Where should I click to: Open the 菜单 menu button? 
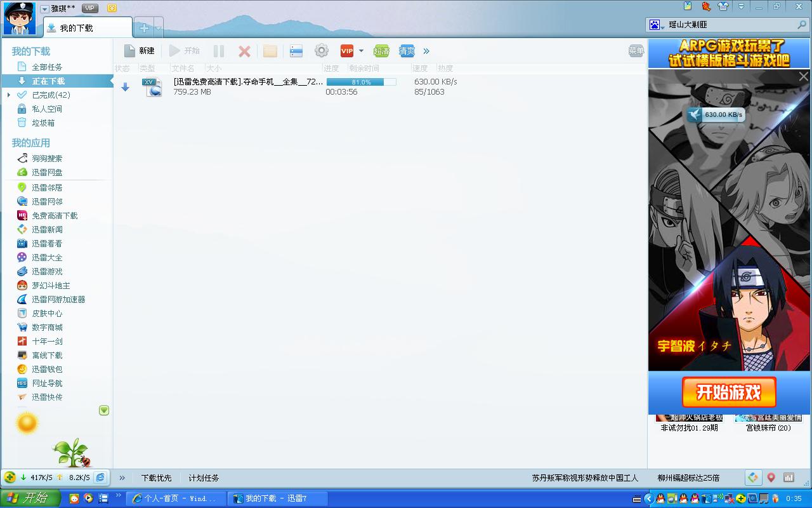tap(636, 51)
